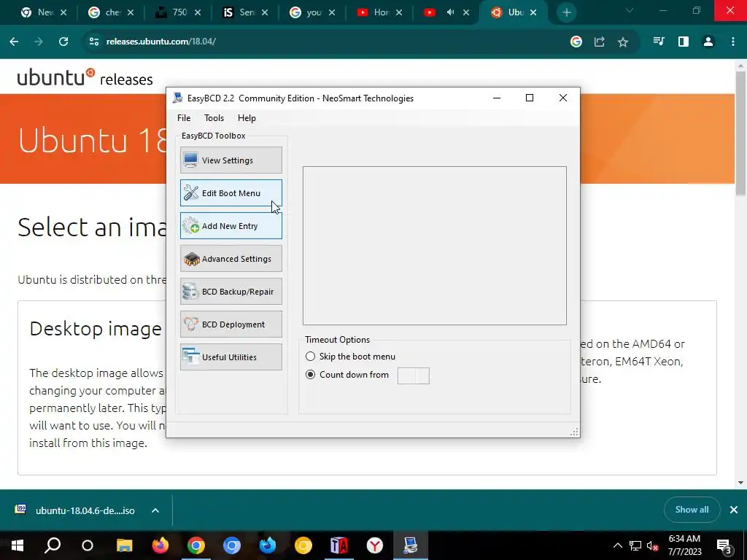Share this page icon in Chrome
Screen dimensions: 747x560
tap(600, 42)
